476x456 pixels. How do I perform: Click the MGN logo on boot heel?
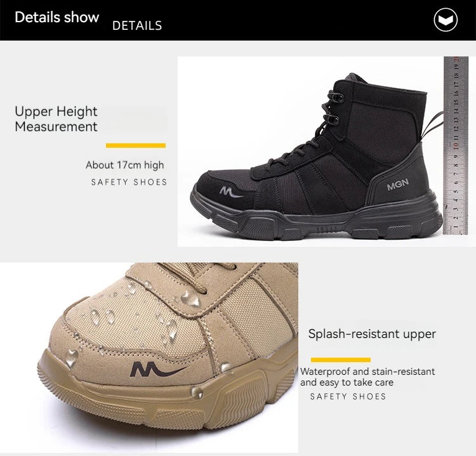tap(397, 185)
